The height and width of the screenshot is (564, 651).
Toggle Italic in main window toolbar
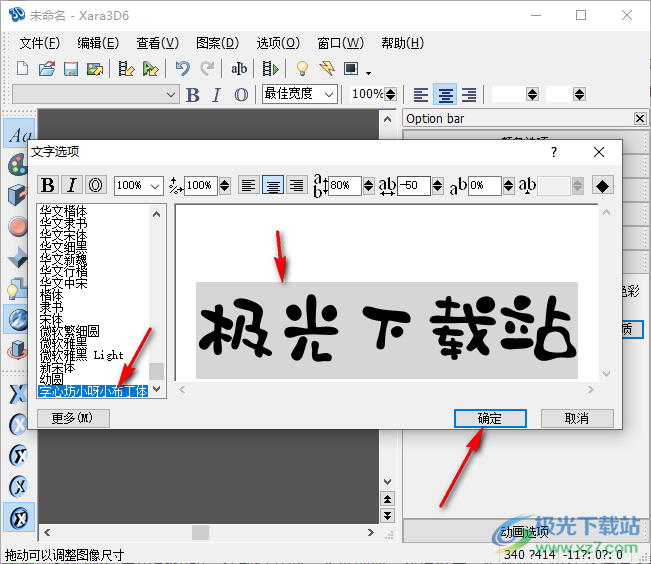point(216,95)
